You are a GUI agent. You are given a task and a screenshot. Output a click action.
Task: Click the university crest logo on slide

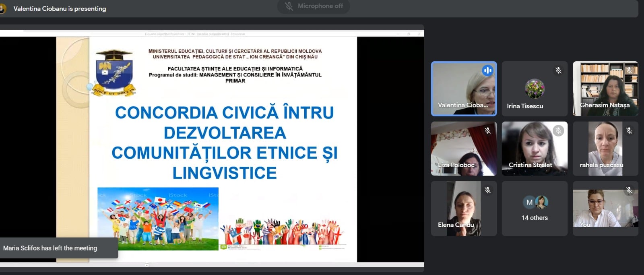pyautogui.click(x=114, y=72)
